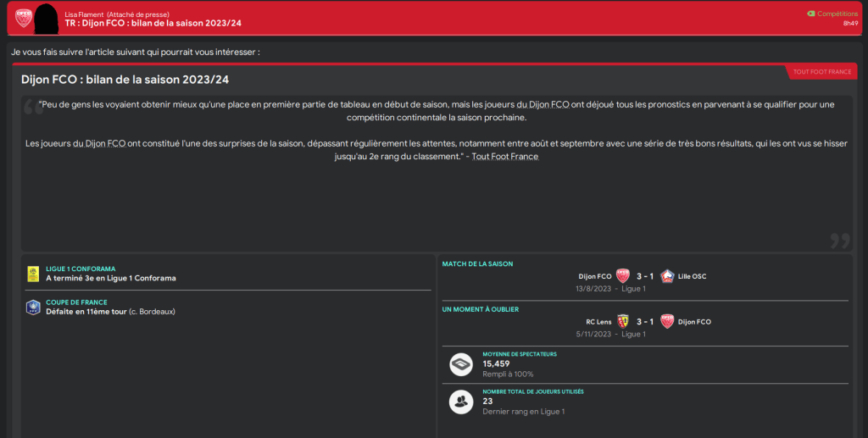Open the Dijon FCO vs Lille OSC 3 - 1 score
868x438 pixels.
(644, 276)
